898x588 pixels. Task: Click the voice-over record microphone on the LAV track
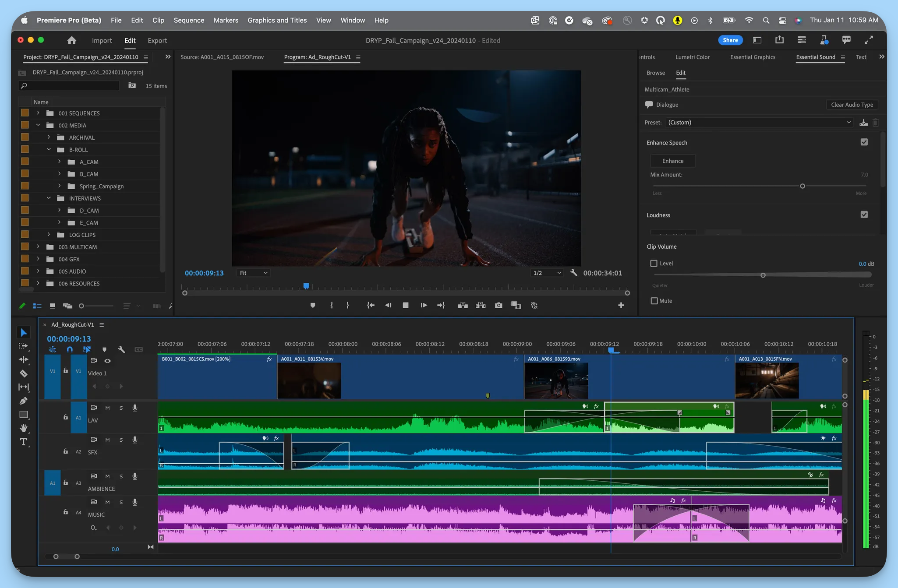coord(134,408)
